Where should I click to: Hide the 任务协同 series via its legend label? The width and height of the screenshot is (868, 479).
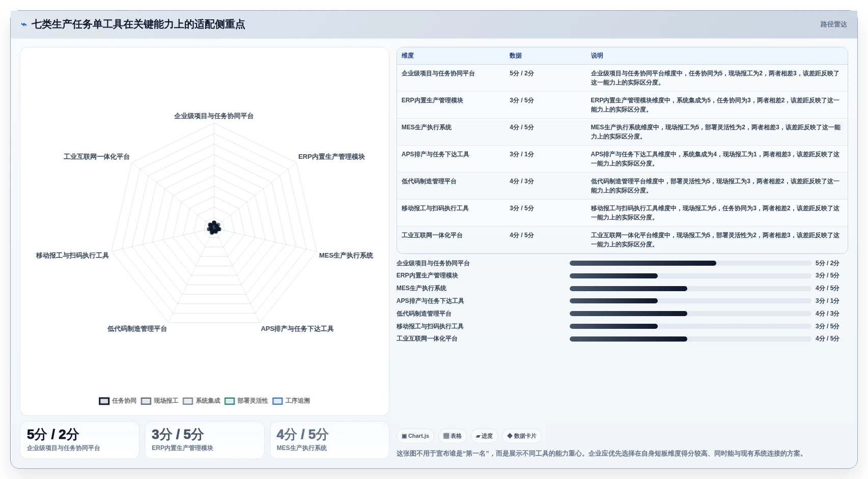click(x=124, y=401)
